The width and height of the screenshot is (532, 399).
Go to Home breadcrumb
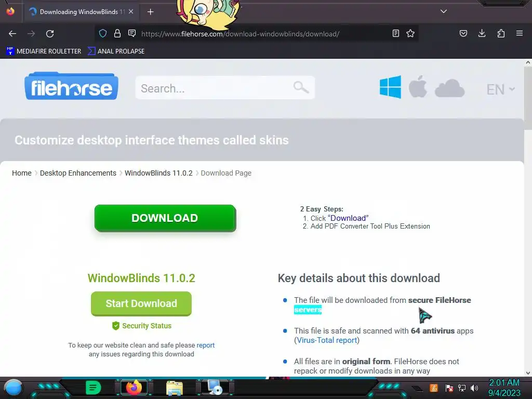(22, 173)
